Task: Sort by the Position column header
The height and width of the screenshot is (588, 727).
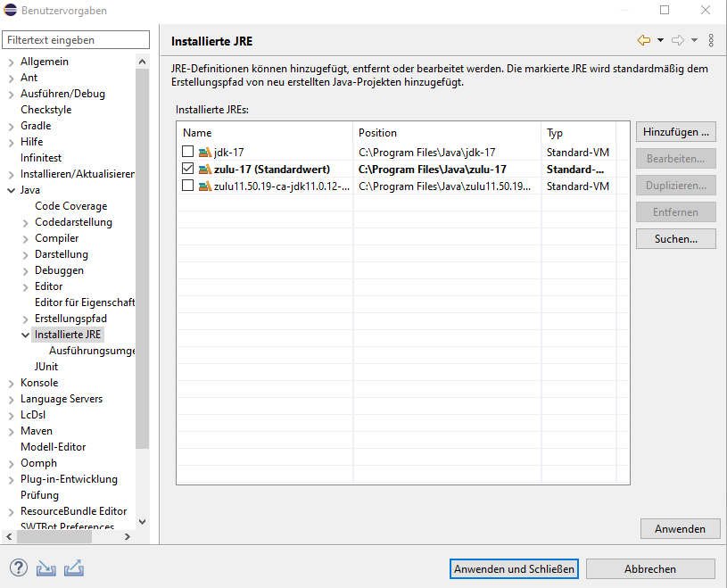Action: pyautogui.click(x=447, y=133)
